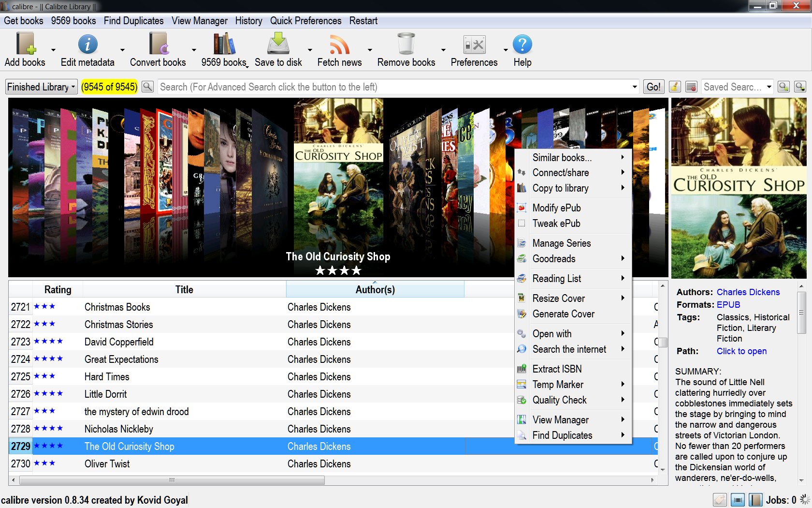Click the Curiosity Shop cover in details panel
The image size is (812, 508).
(x=739, y=188)
